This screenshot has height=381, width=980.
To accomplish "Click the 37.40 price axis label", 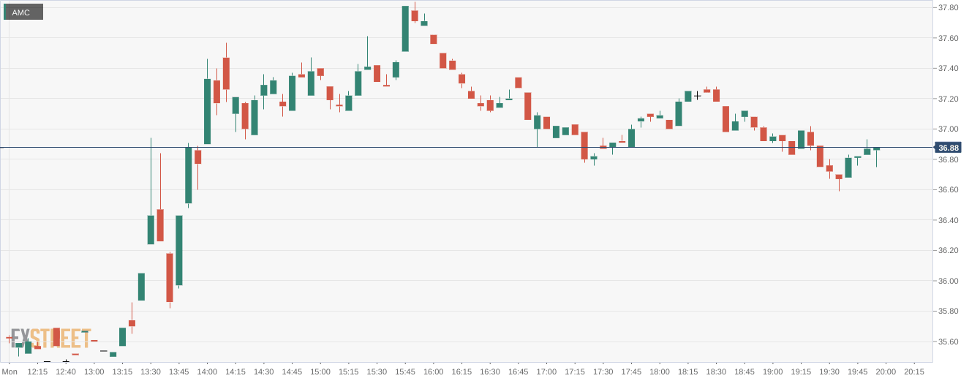I will [x=948, y=68].
